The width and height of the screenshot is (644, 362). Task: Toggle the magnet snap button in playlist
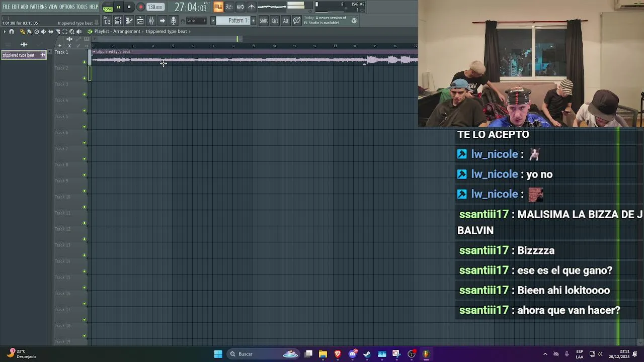click(x=12, y=32)
